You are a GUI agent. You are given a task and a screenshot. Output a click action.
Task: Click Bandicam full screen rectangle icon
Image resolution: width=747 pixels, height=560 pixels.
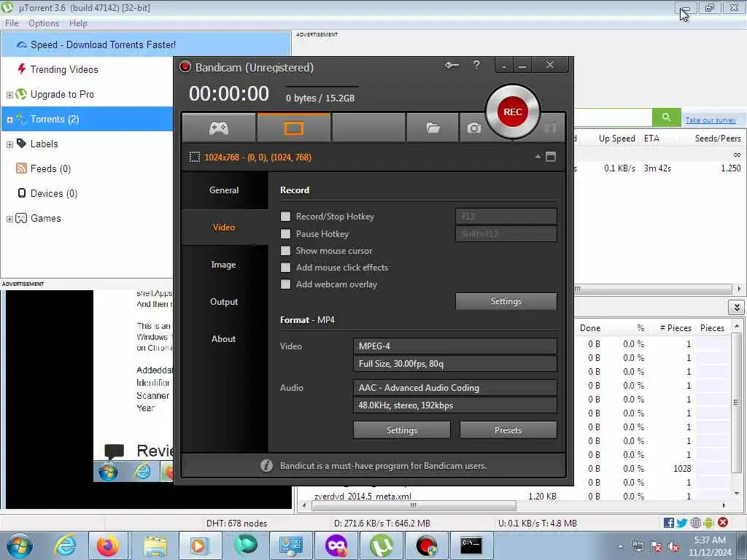[551, 157]
